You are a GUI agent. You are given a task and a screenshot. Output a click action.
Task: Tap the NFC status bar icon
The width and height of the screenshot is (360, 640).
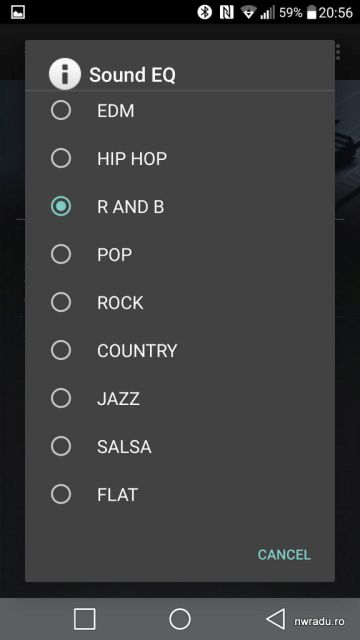tap(226, 12)
